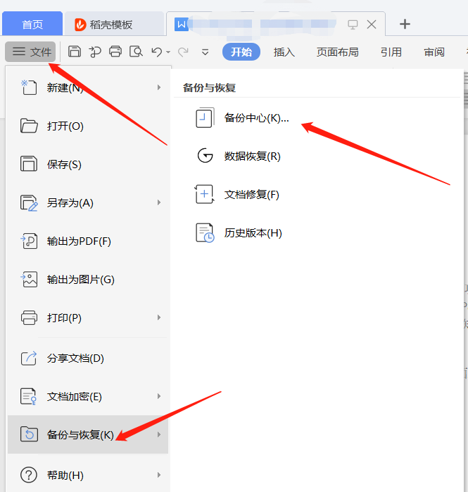Add a new tab with the plus button
The image size is (468, 496).
coord(405,24)
